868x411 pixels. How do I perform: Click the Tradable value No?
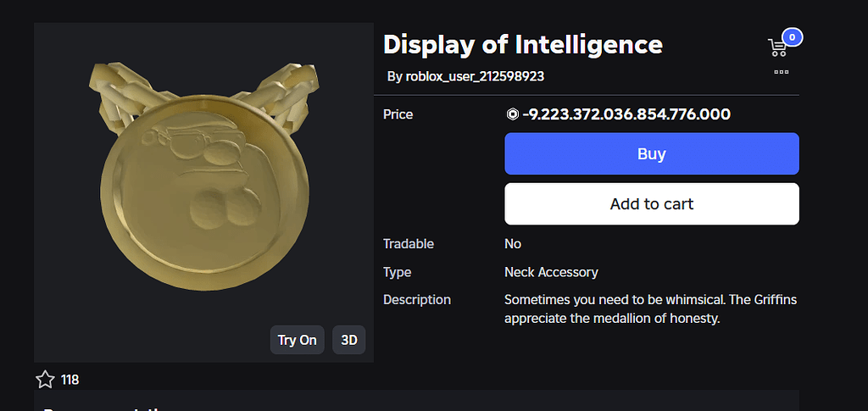513,244
